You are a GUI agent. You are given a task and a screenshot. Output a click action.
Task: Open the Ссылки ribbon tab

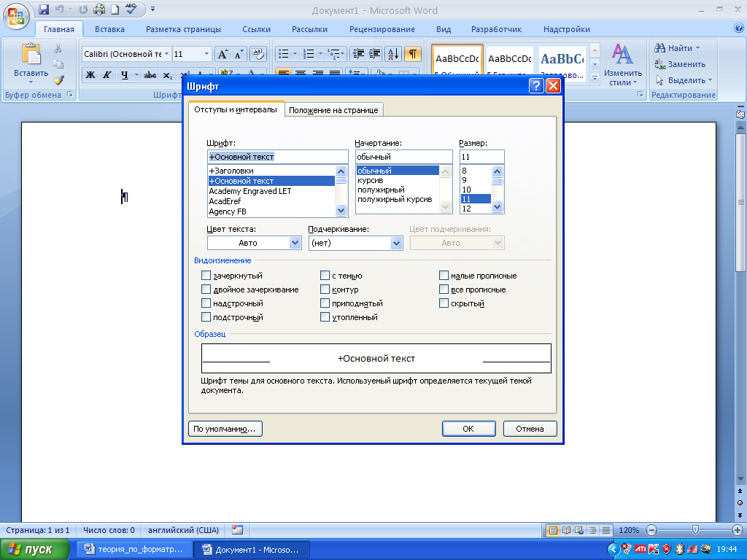(x=256, y=29)
